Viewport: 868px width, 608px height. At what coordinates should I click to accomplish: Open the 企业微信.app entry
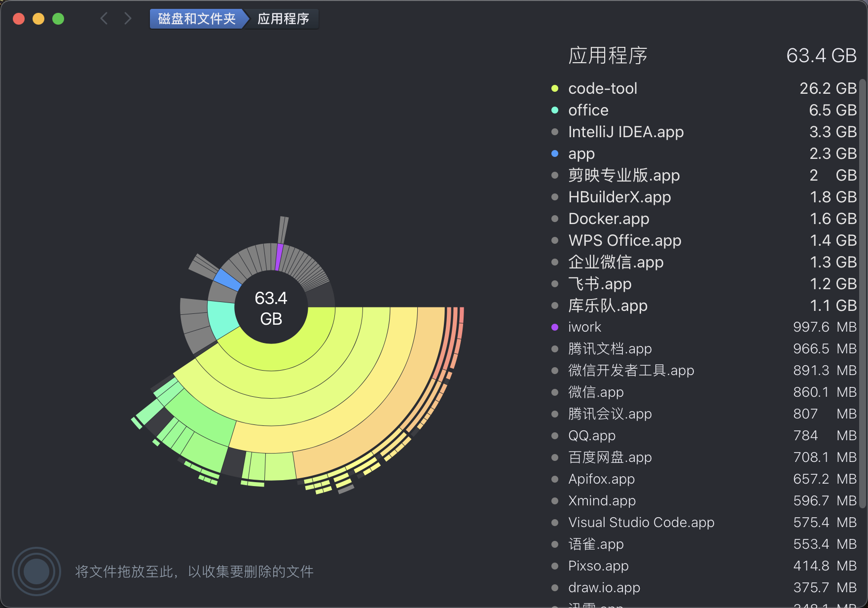tap(616, 262)
